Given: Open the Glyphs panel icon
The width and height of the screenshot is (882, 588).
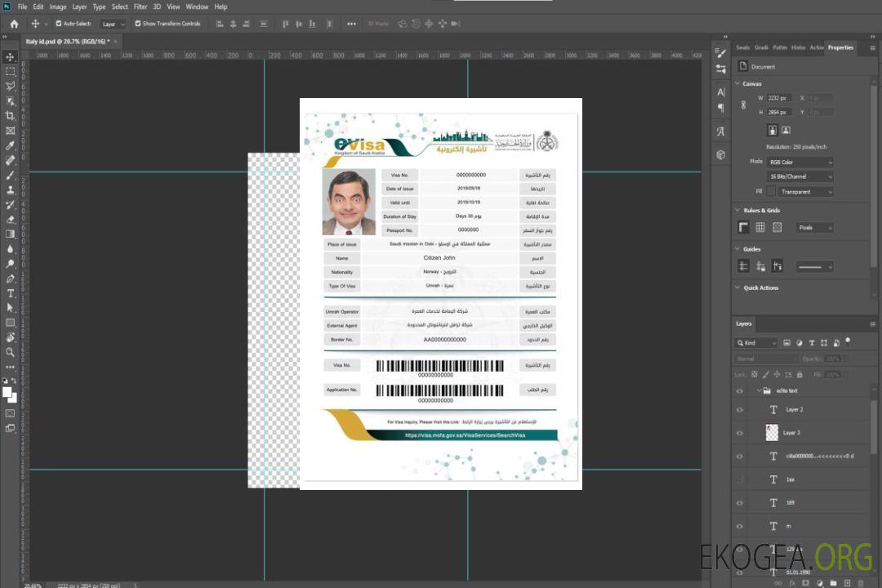Looking at the screenshot, I should tap(720, 131).
